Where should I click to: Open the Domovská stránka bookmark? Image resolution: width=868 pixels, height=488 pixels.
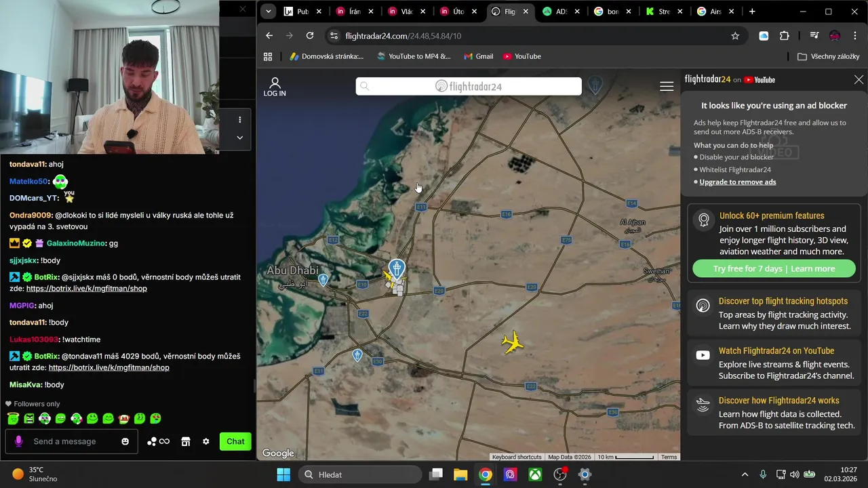(x=327, y=56)
